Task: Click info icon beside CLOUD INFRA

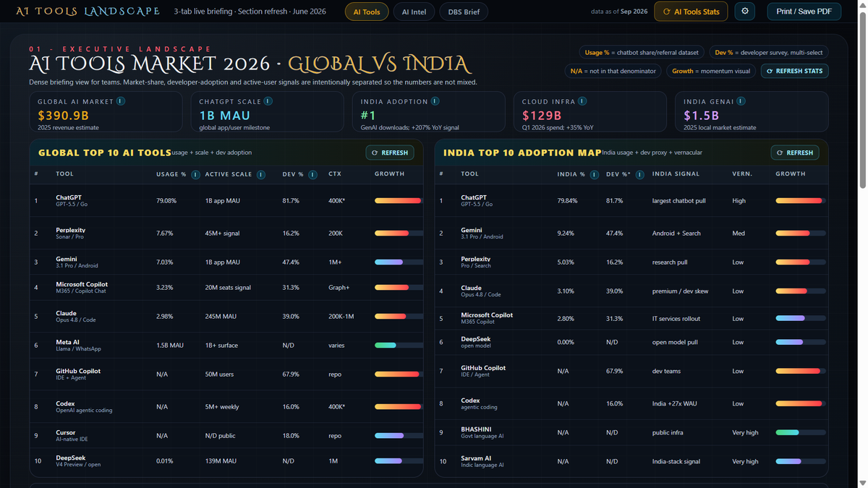Action: 582,101
